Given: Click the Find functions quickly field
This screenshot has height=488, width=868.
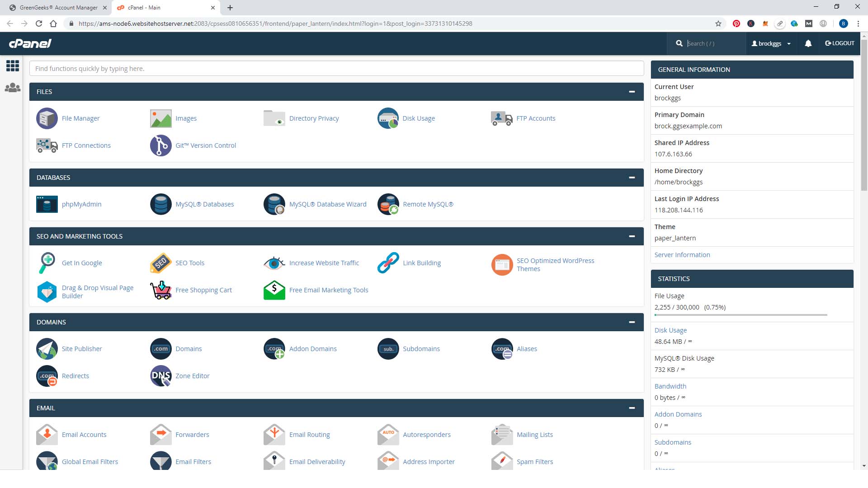Looking at the screenshot, I should pos(336,69).
